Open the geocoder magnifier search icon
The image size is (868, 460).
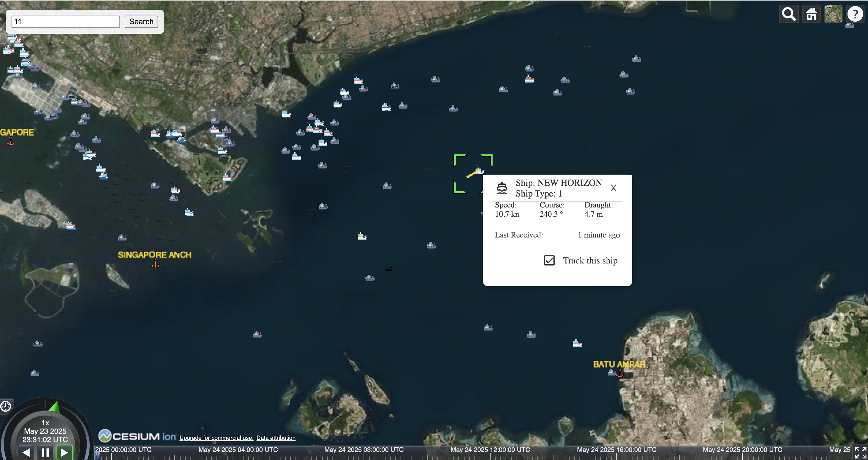click(789, 14)
